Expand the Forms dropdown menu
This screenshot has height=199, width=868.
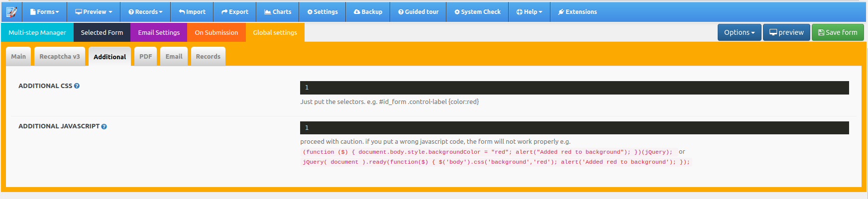tap(45, 12)
